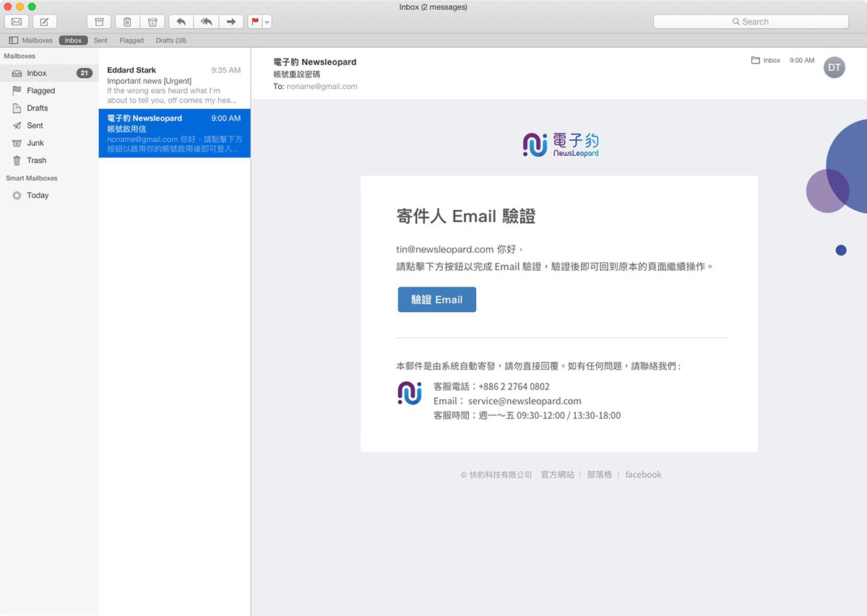Click the Search field
The image size is (867, 616).
751,22
